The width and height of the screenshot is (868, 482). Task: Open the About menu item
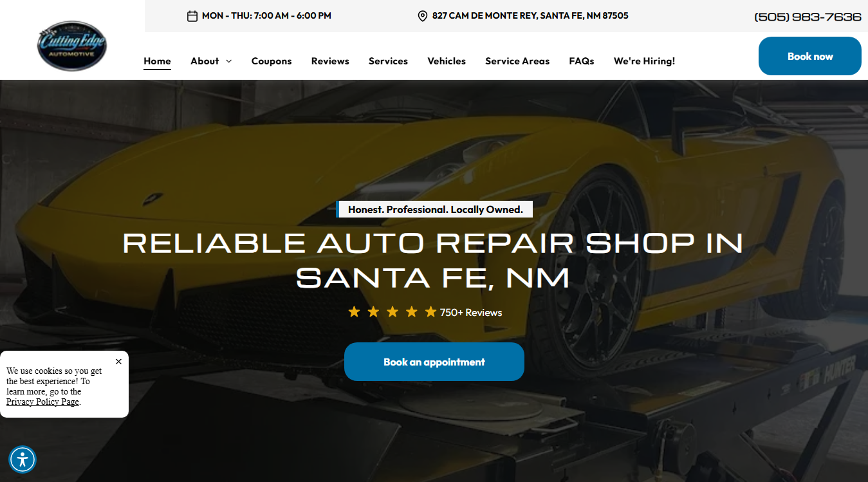point(205,61)
